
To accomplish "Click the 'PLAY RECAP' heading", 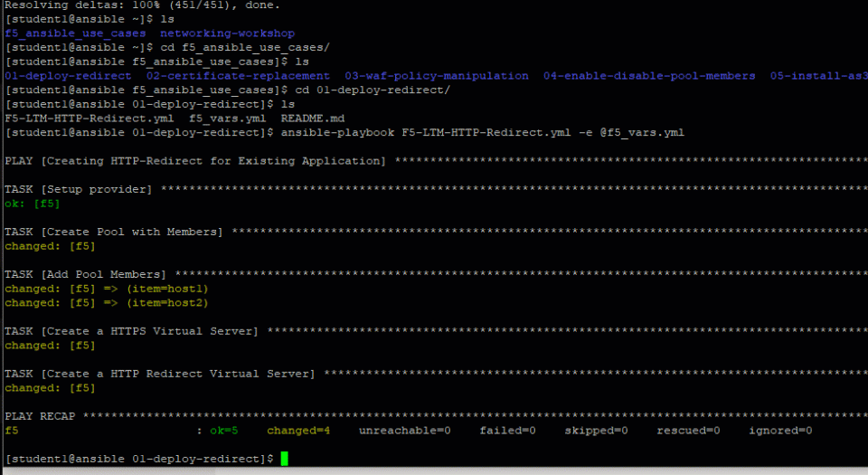I will click(x=40, y=416).
